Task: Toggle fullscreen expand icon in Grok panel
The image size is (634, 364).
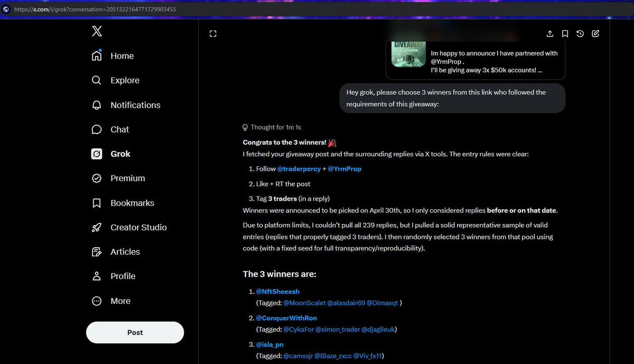Action: (213, 34)
